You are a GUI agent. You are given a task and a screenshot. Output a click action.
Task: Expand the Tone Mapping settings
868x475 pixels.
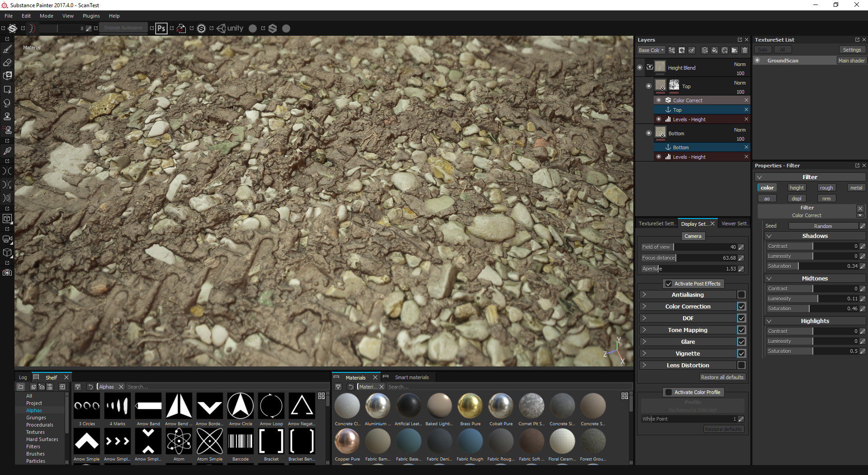(644, 330)
